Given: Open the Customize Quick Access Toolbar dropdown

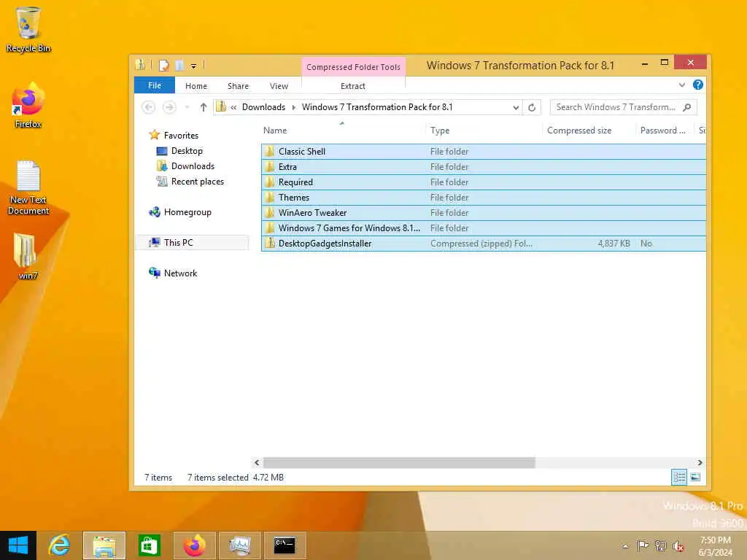Looking at the screenshot, I should click(193, 66).
